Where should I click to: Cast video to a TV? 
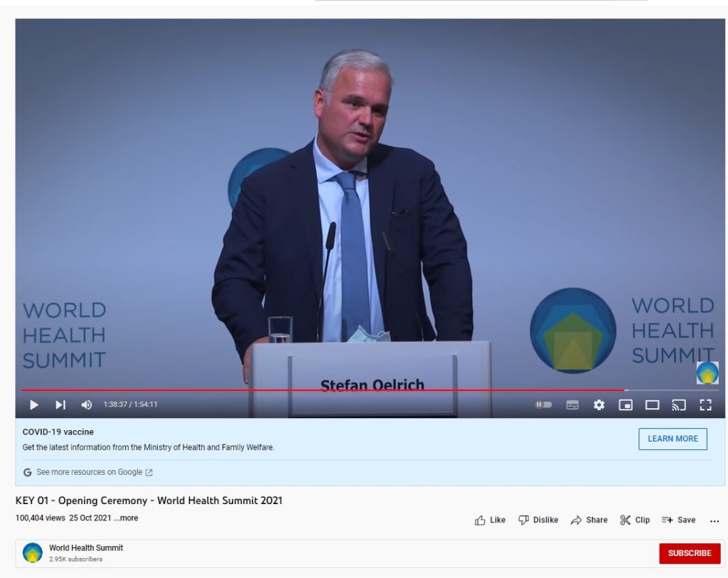click(679, 405)
